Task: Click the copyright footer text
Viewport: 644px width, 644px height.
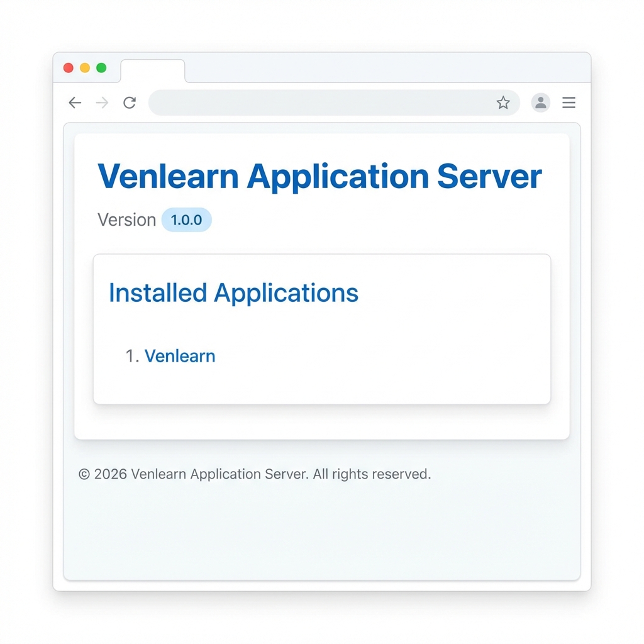Action: 255,474
